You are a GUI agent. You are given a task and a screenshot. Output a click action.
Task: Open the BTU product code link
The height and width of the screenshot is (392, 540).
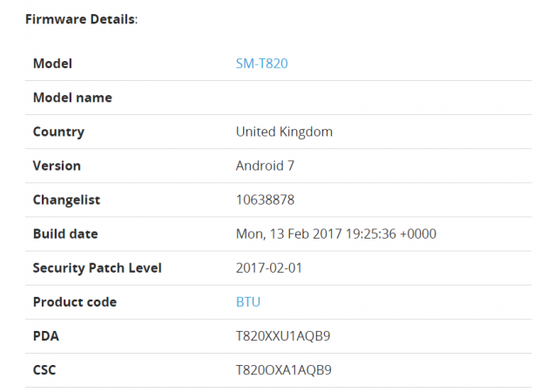[x=248, y=302]
